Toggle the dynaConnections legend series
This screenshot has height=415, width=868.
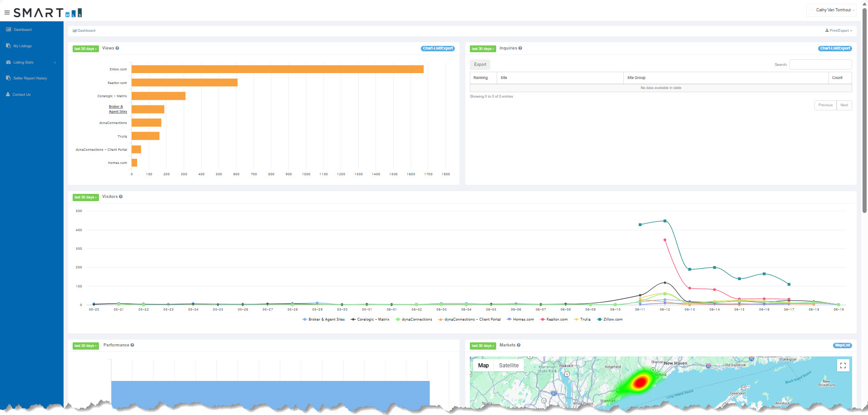[x=414, y=319]
